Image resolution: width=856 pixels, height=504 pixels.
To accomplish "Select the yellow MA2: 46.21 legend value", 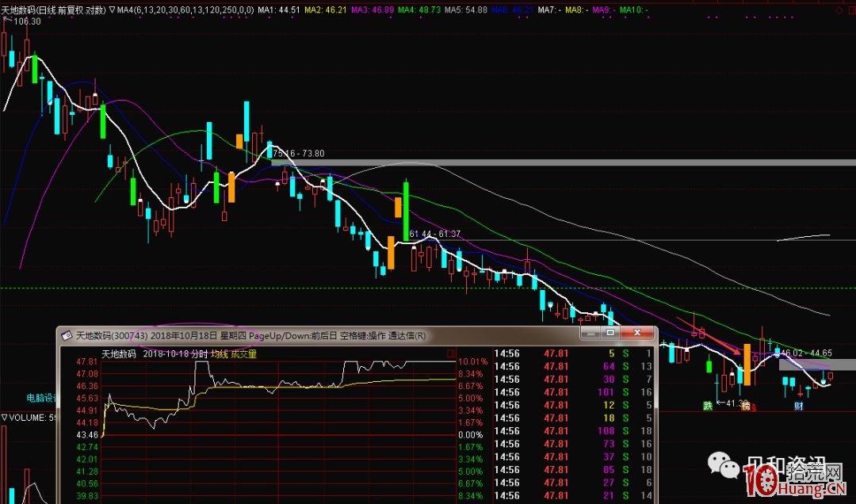I will click(x=326, y=10).
